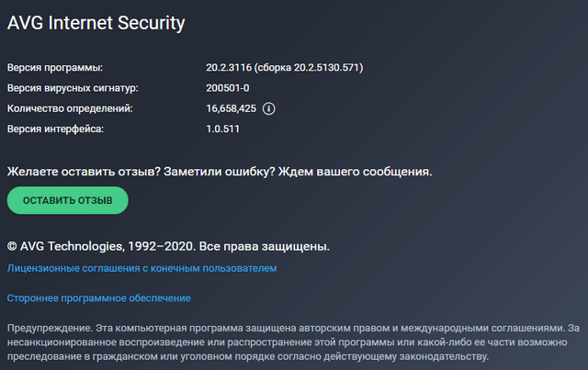The width and height of the screenshot is (588, 370).
Task: Open Лицензионные соглашения с конечным пользователем link
Action: [x=141, y=268]
